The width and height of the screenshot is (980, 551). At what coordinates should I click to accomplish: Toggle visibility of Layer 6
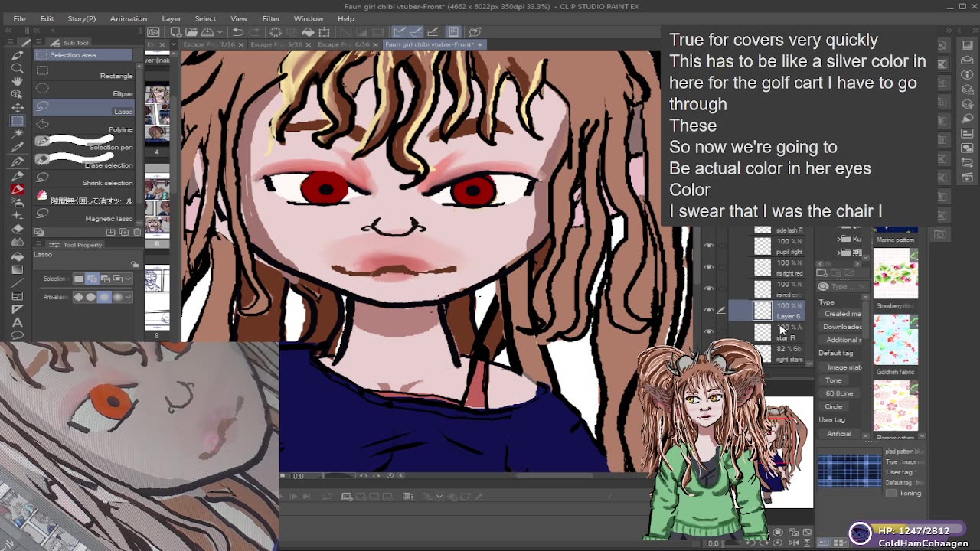point(709,310)
